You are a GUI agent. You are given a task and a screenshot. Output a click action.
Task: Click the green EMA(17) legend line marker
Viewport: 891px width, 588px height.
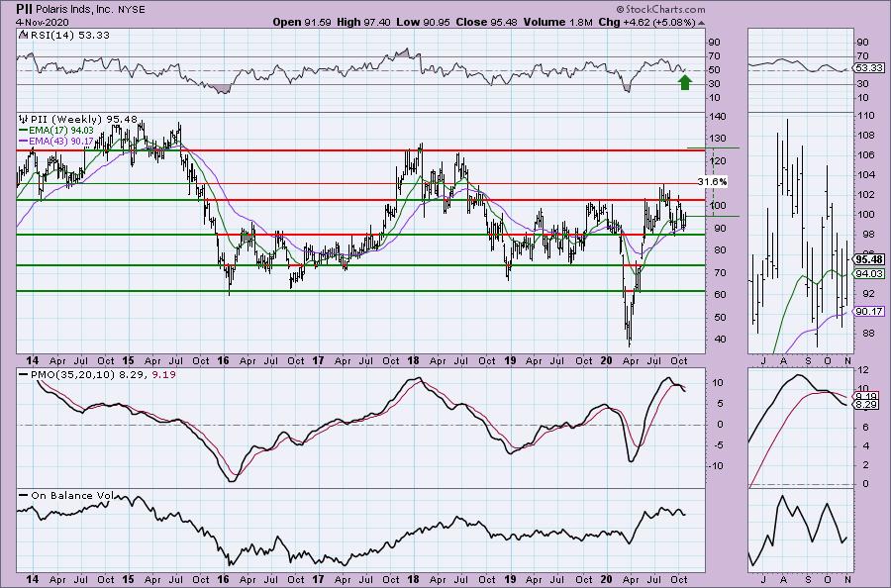click(24, 130)
